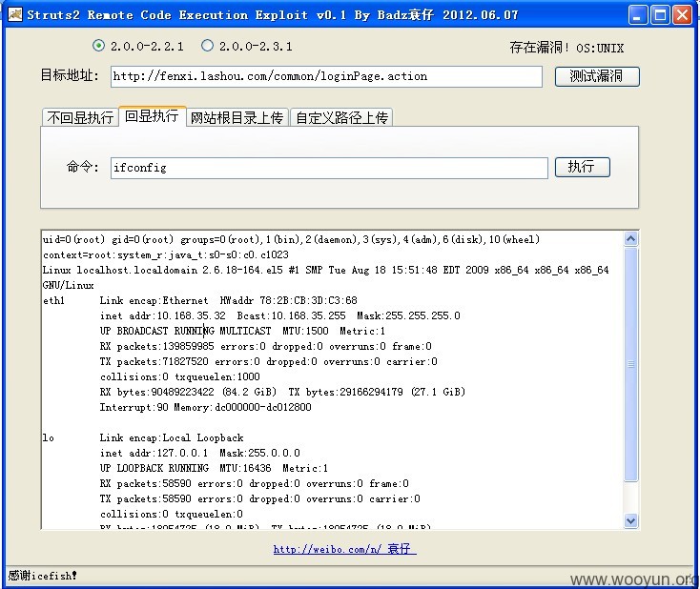Click the 'RX bytes:90489223422' line
Image resolution: width=700 pixels, height=589 pixels.
(x=282, y=392)
